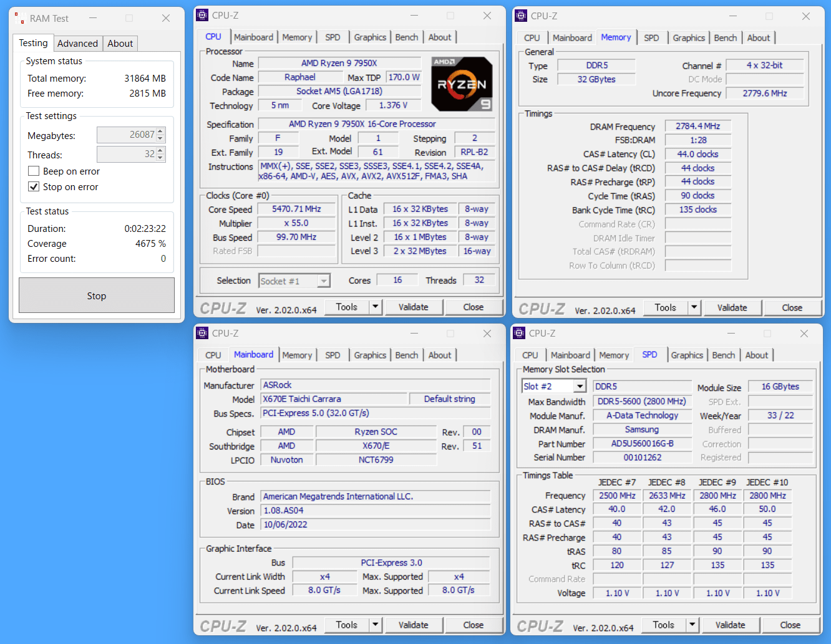This screenshot has width=831, height=644.
Task: Open the About tab in RAM Test
Action: [120, 44]
